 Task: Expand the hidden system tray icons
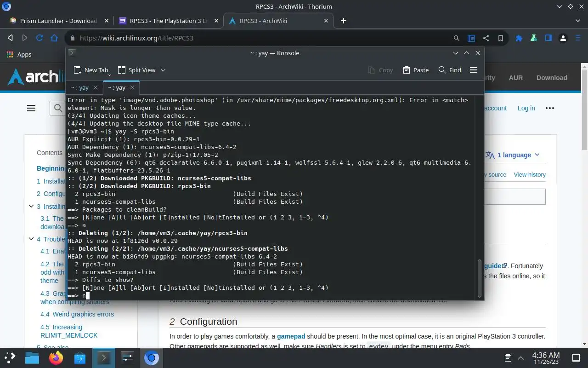(521, 357)
